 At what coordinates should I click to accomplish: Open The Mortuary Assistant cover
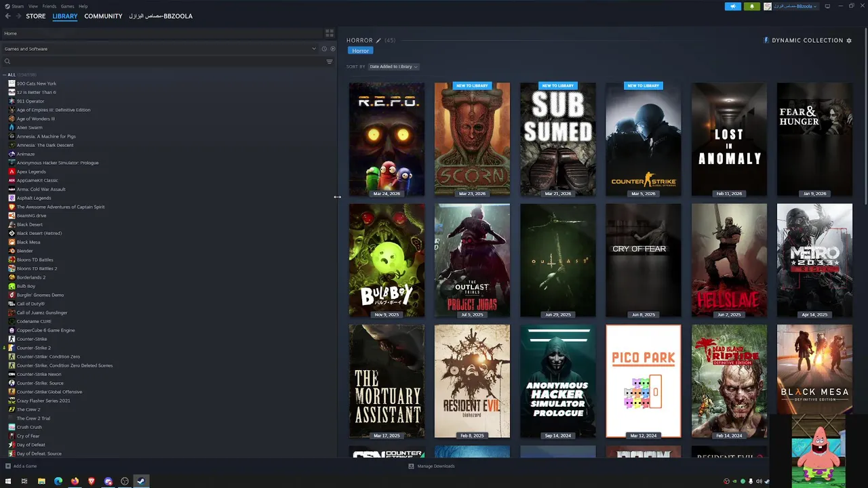tap(387, 381)
